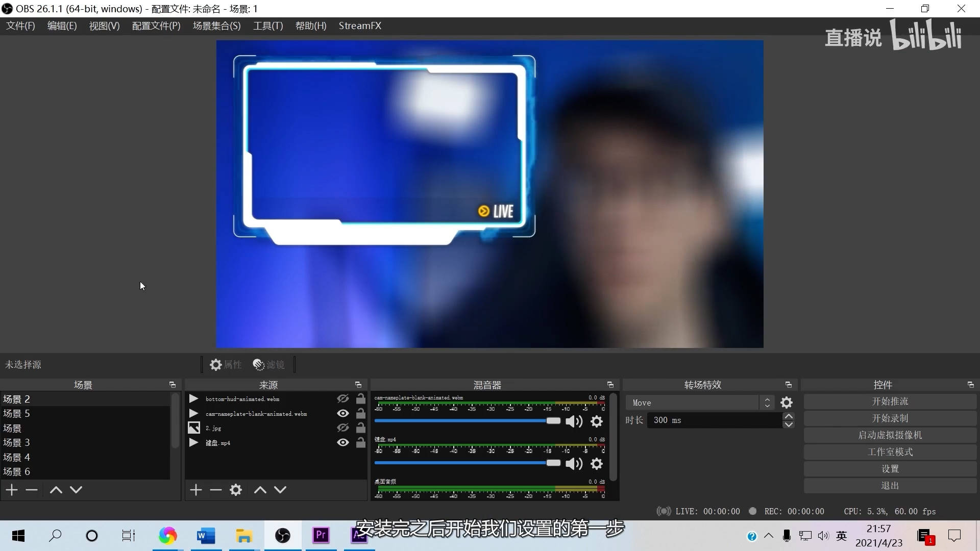Add a new source with plus icon
This screenshot has height=551, width=980.
(x=196, y=490)
